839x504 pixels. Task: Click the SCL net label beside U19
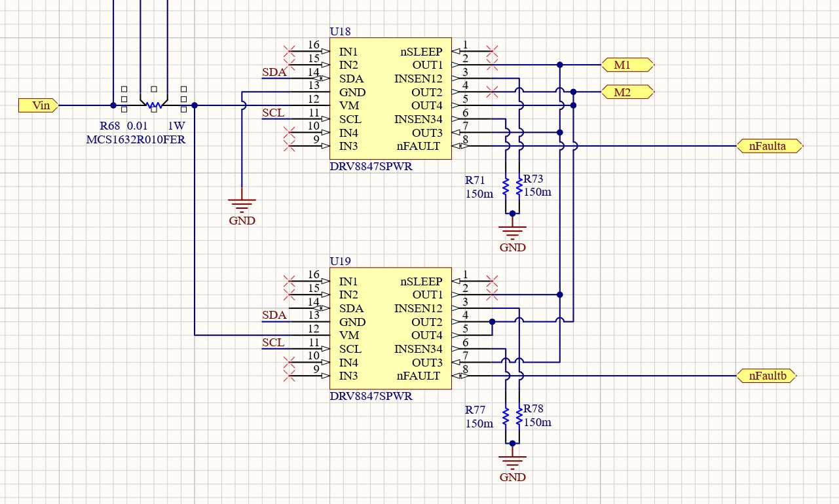click(273, 342)
